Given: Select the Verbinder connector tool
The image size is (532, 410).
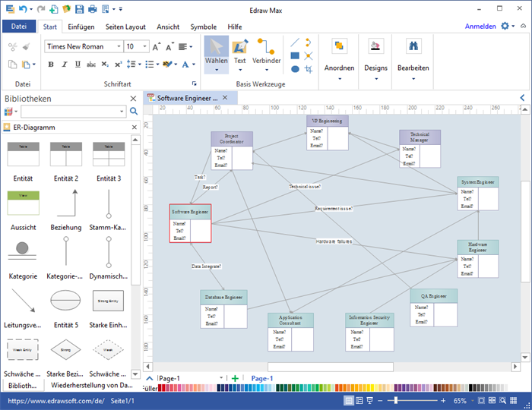Looking at the screenshot, I should [266, 55].
